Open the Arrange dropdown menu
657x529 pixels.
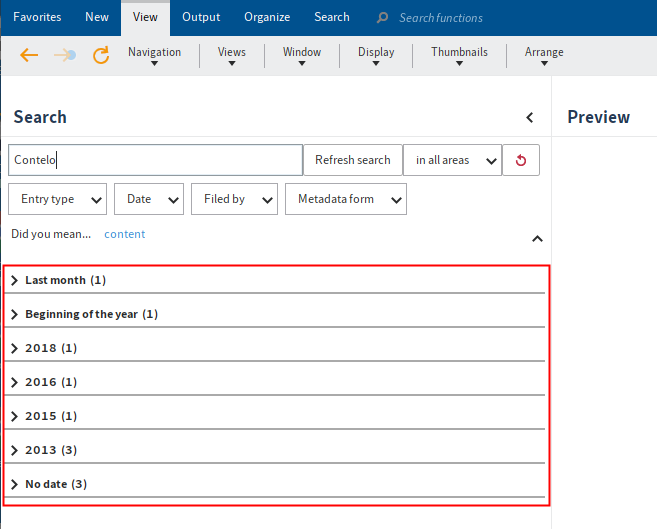(x=544, y=56)
